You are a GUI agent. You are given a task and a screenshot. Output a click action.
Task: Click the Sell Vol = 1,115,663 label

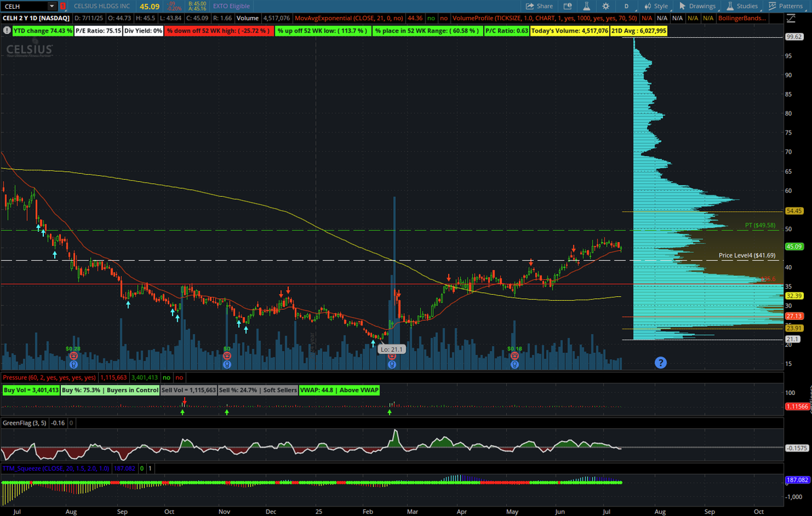pos(189,390)
